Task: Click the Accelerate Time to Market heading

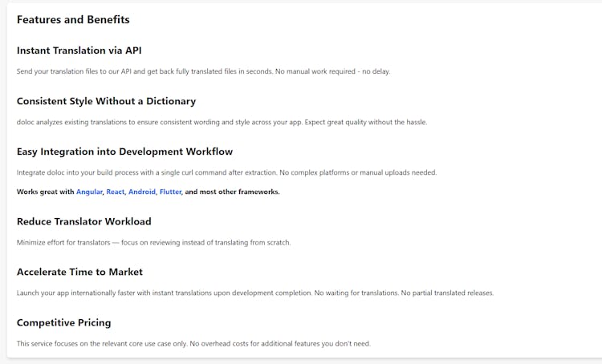Action: tap(79, 272)
